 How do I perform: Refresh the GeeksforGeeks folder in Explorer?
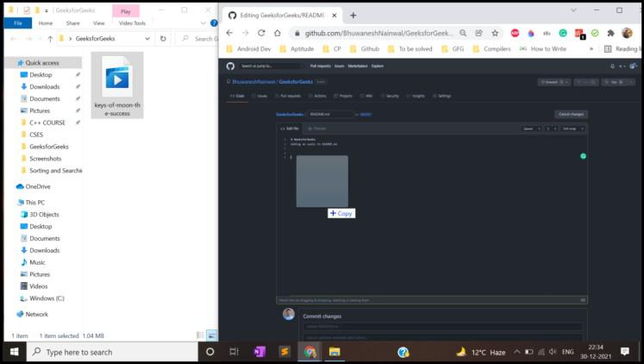pyautogui.click(x=163, y=39)
